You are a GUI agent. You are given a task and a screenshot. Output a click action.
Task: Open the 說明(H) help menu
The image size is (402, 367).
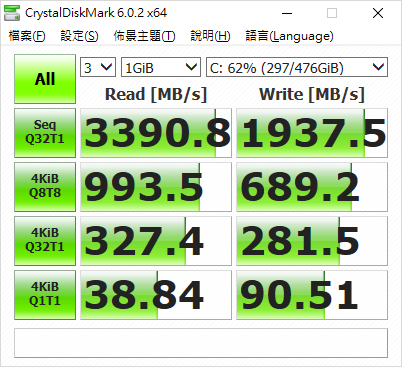(210, 36)
